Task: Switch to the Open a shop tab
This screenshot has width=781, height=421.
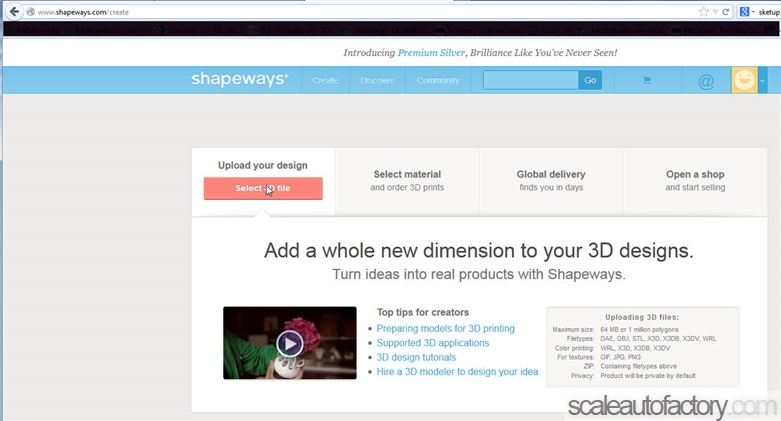Action: (x=695, y=181)
